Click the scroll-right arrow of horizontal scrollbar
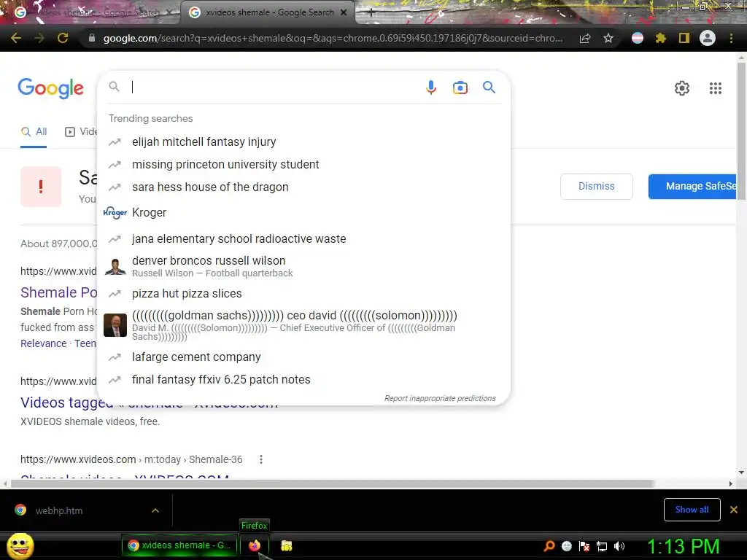Image resolution: width=747 pixels, height=560 pixels. pyautogui.click(x=730, y=484)
